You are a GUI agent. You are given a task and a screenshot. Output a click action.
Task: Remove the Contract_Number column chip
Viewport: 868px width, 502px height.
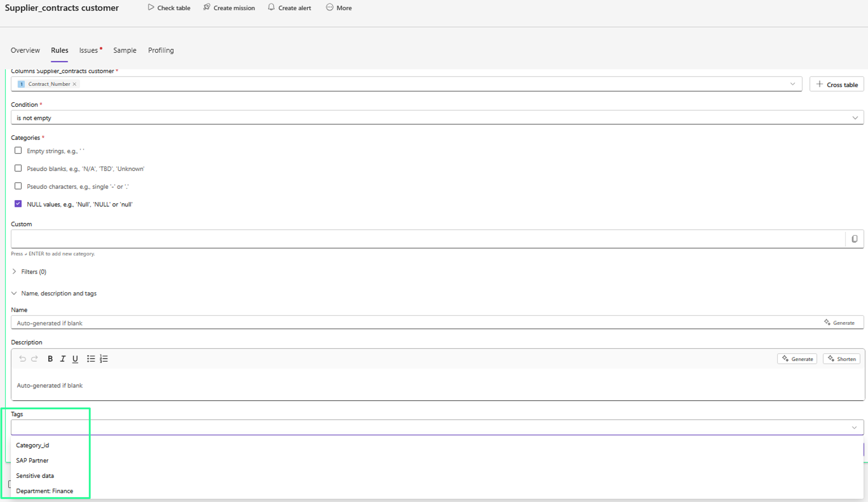(74, 84)
